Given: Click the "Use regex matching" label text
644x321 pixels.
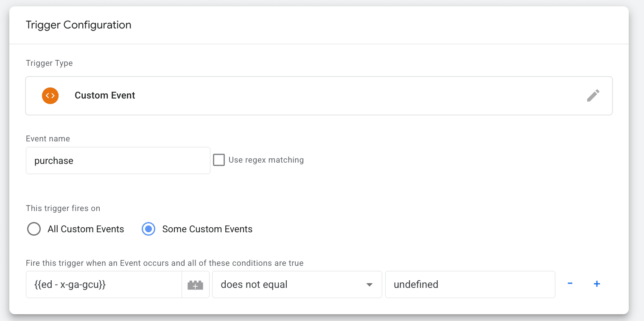Looking at the screenshot, I should 266,160.
